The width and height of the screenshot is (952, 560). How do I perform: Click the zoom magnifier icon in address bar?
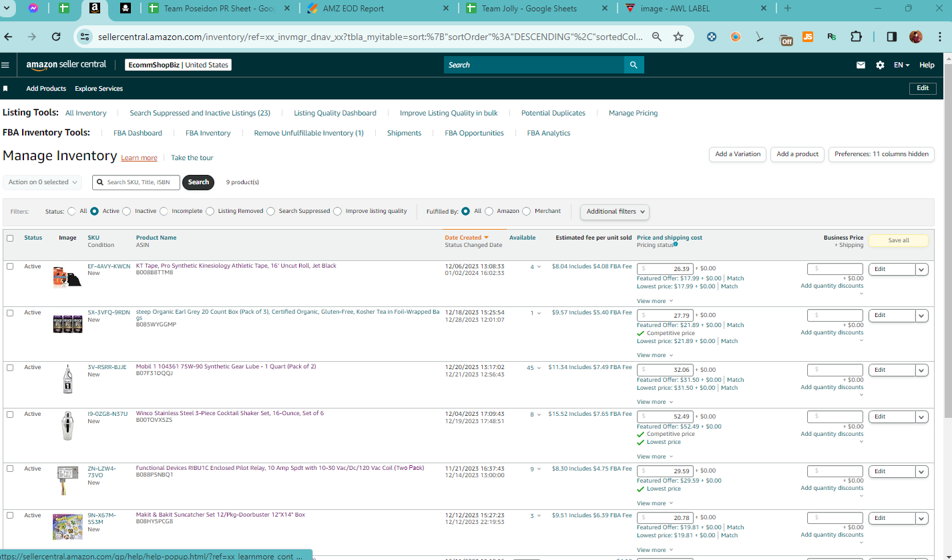click(x=657, y=37)
